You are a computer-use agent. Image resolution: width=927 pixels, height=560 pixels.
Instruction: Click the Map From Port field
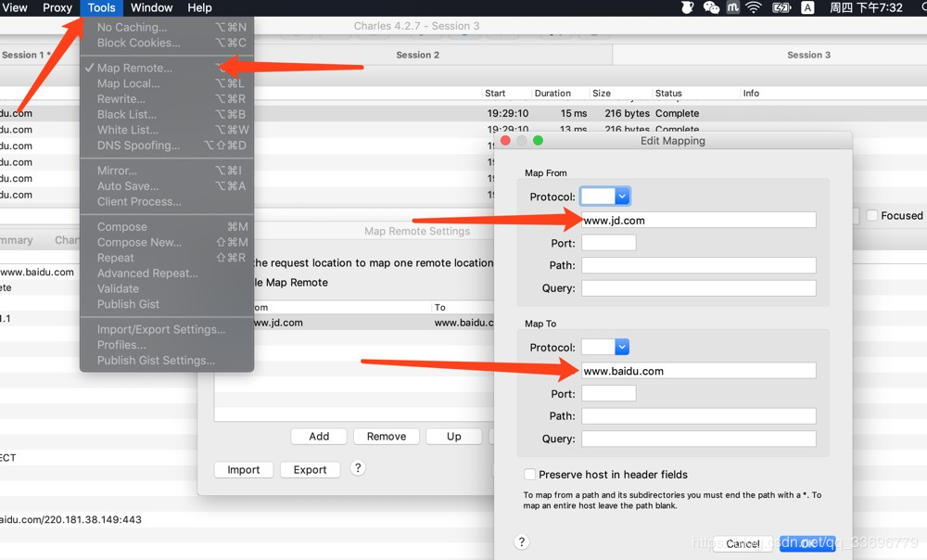pyautogui.click(x=609, y=243)
